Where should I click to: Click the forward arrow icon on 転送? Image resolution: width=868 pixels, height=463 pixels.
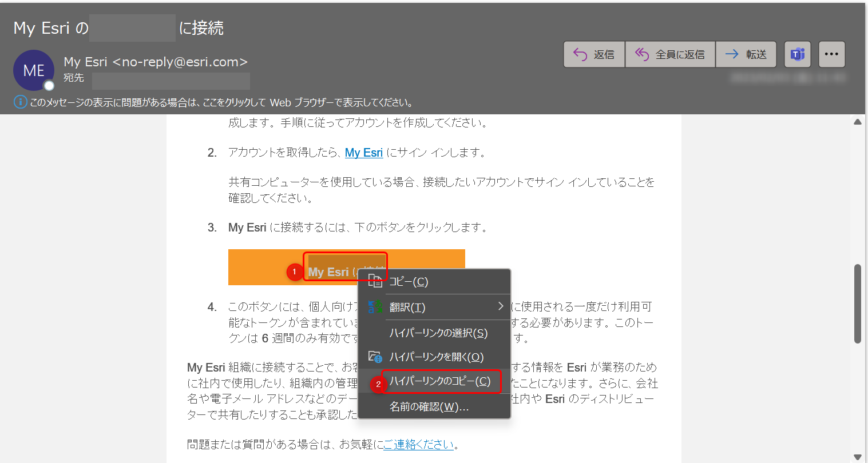coord(732,54)
